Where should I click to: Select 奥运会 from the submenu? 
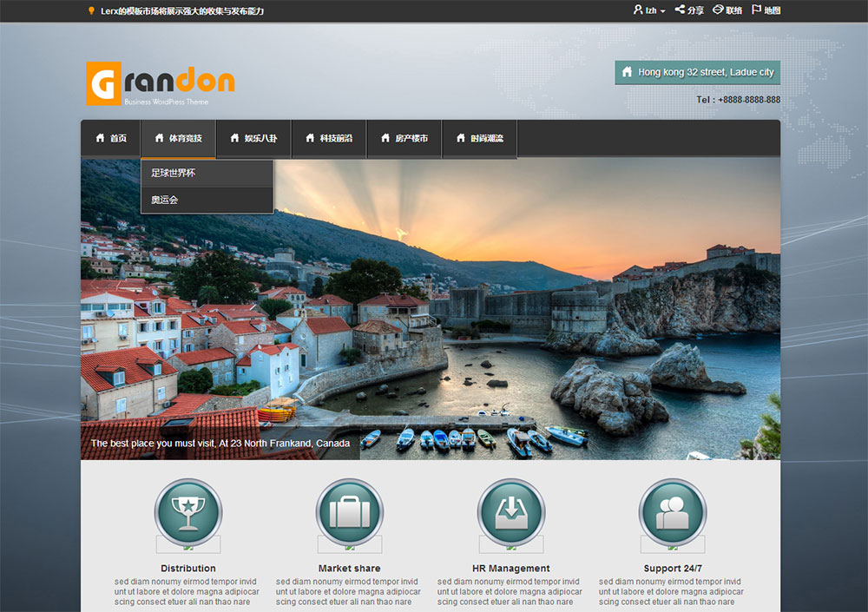tap(165, 200)
